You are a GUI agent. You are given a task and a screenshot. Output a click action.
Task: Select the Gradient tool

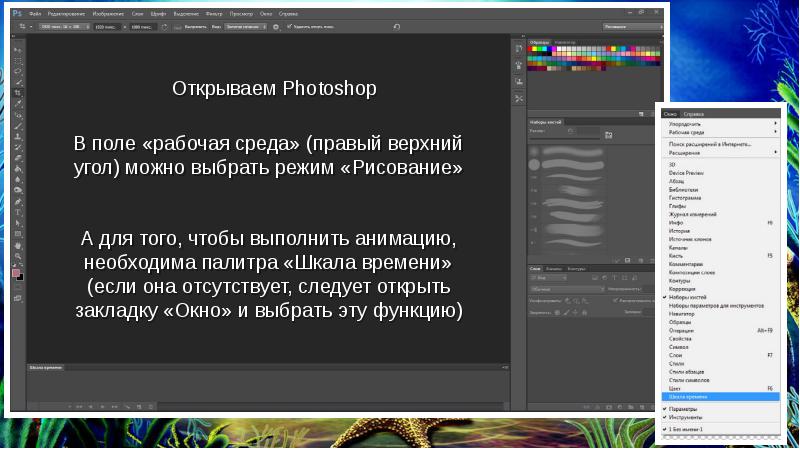click(x=18, y=168)
